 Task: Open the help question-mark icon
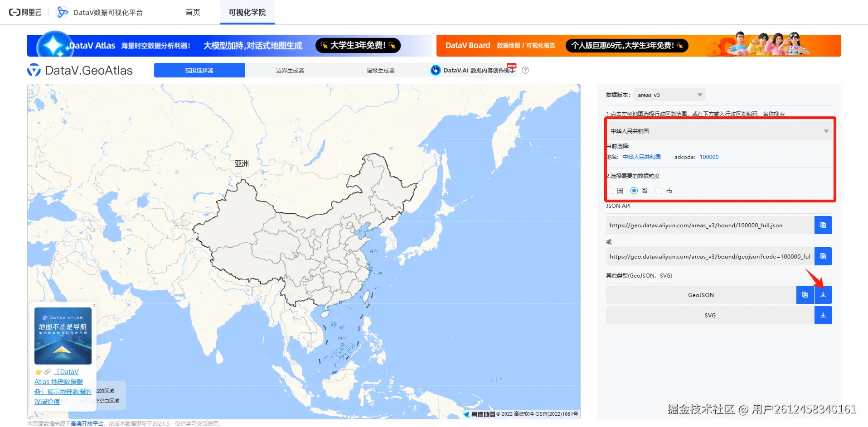pyautogui.click(x=525, y=70)
